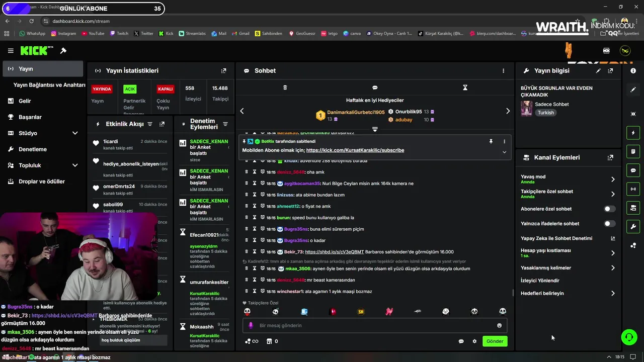Image resolution: width=644 pixels, height=362 pixels.
Task: Click the info icon in the right sidebar
Action: [x=633, y=71]
